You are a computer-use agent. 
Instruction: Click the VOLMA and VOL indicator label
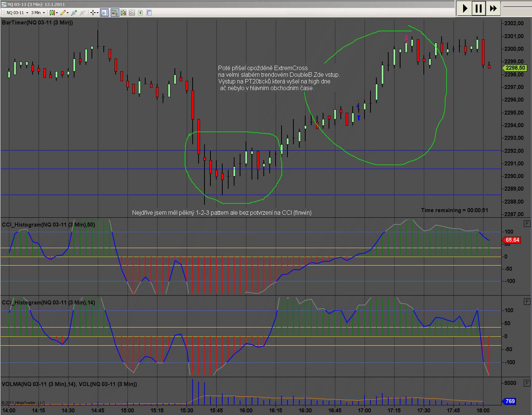pos(69,384)
